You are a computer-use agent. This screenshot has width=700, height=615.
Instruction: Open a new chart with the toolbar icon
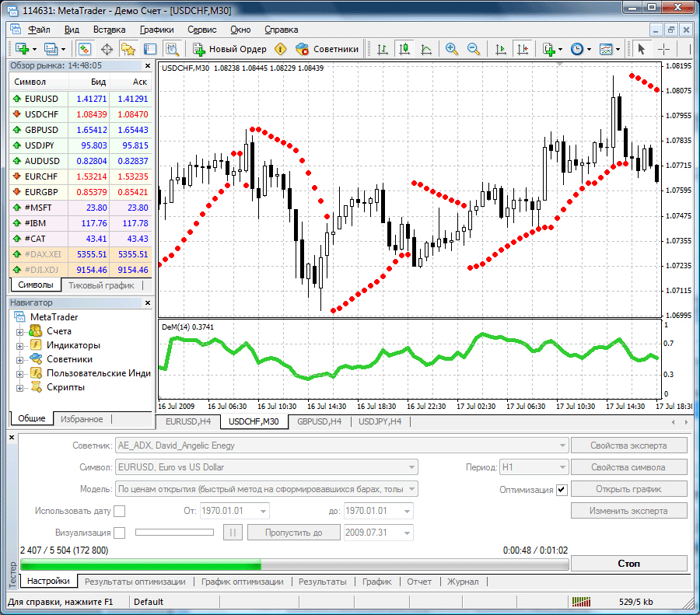[x=22, y=49]
